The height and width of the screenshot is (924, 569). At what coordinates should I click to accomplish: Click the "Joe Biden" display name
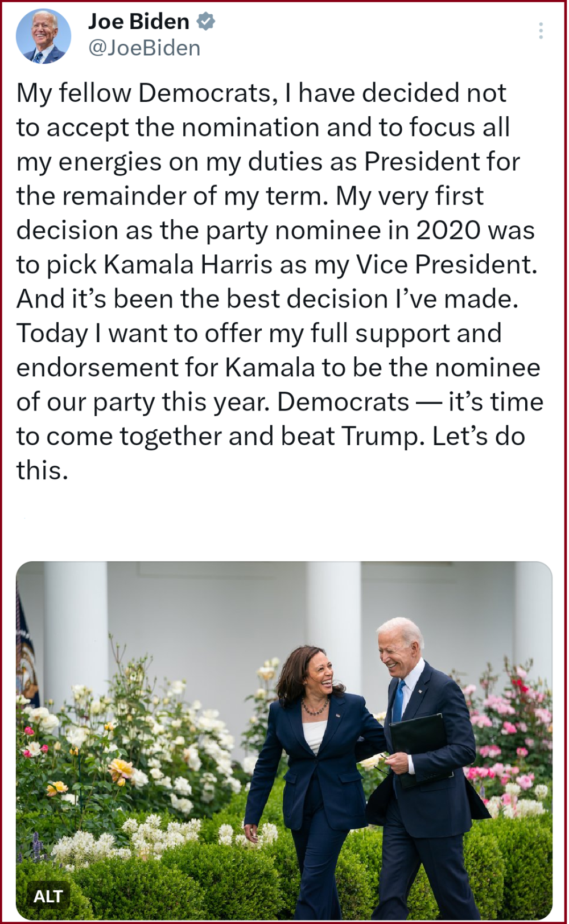pos(138,22)
